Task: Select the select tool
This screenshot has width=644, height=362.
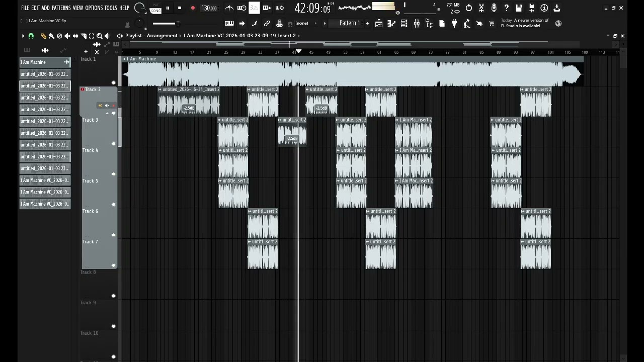Action: (92, 36)
